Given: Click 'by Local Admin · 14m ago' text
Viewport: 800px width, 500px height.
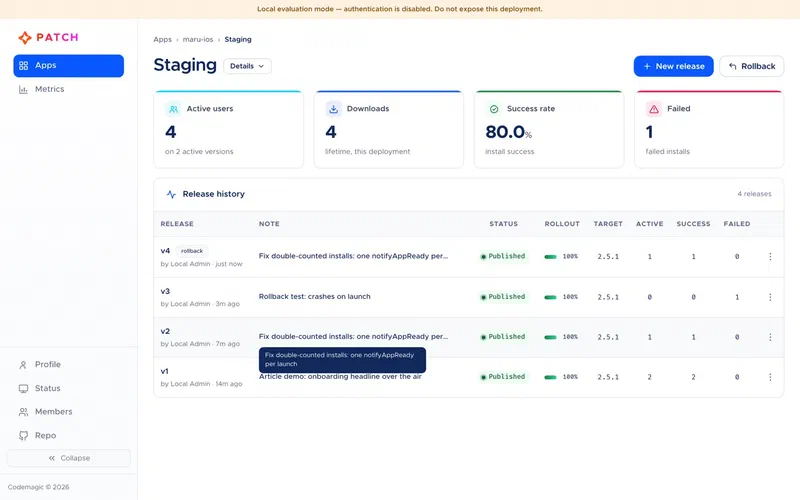Looking at the screenshot, I should point(201,384).
